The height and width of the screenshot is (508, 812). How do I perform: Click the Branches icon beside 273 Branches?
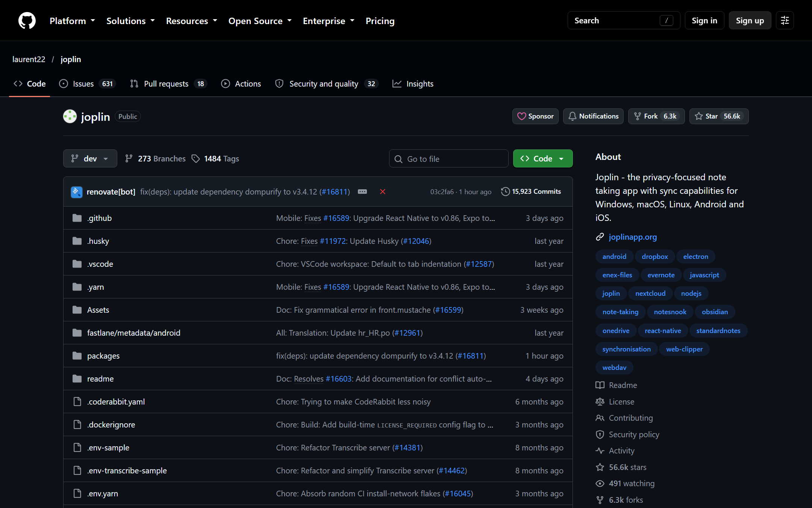tap(129, 158)
